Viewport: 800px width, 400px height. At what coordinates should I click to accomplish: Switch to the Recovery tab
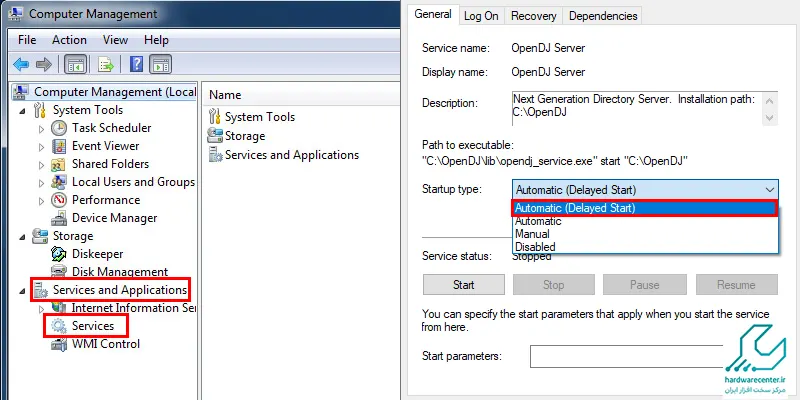tap(533, 16)
